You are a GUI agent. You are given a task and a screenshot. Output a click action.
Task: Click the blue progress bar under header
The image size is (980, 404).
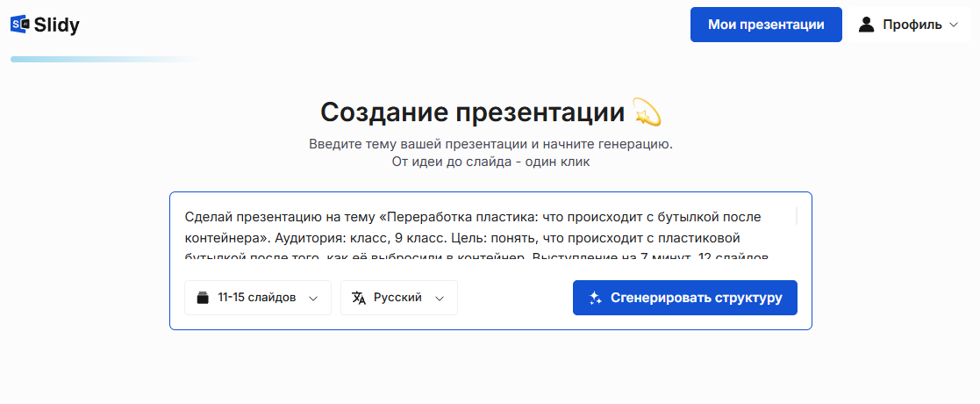(x=106, y=60)
